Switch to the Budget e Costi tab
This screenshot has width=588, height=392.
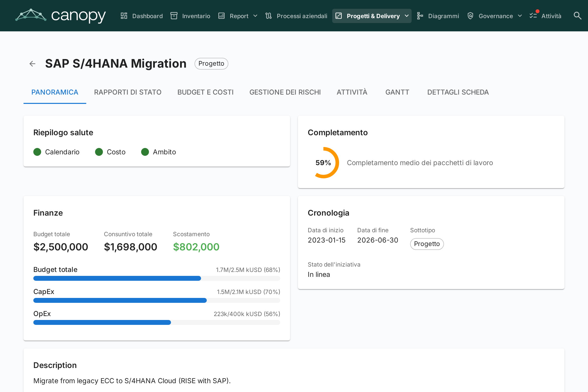click(x=205, y=92)
